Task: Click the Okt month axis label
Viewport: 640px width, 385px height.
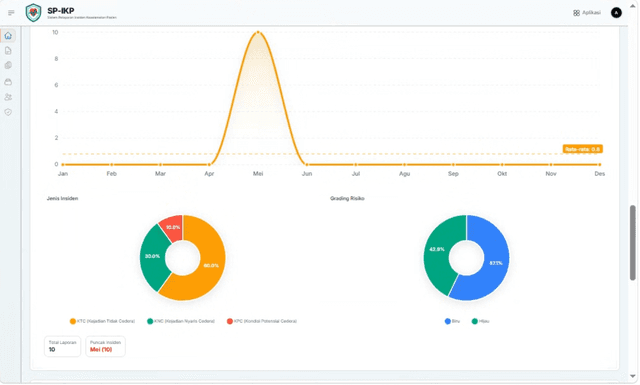Action: pyautogui.click(x=502, y=174)
